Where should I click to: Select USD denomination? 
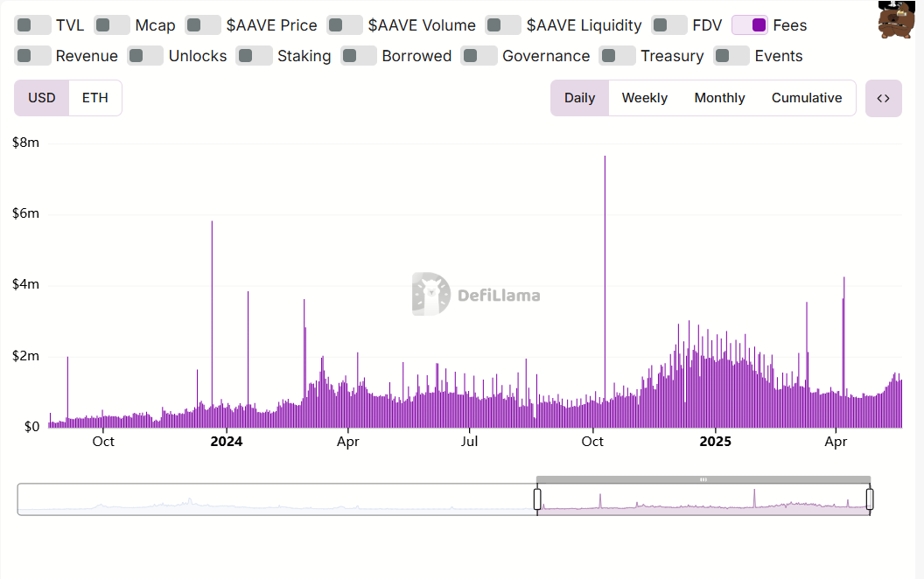[42, 98]
